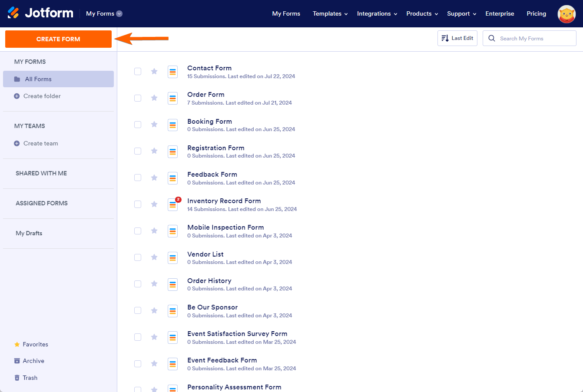Image resolution: width=583 pixels, height=392 pixels.
Task: Click the Last Edit sort button
Action: [x=457, y=38]
